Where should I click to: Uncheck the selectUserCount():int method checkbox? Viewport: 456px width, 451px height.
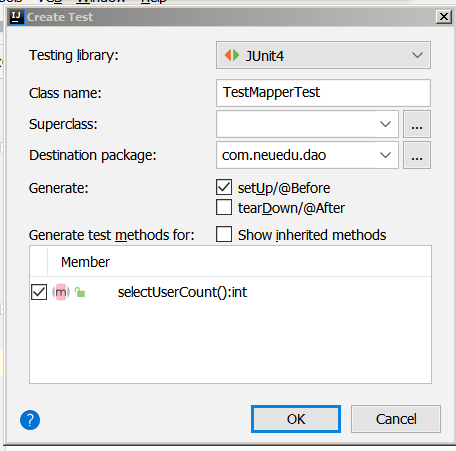[39, 292]
